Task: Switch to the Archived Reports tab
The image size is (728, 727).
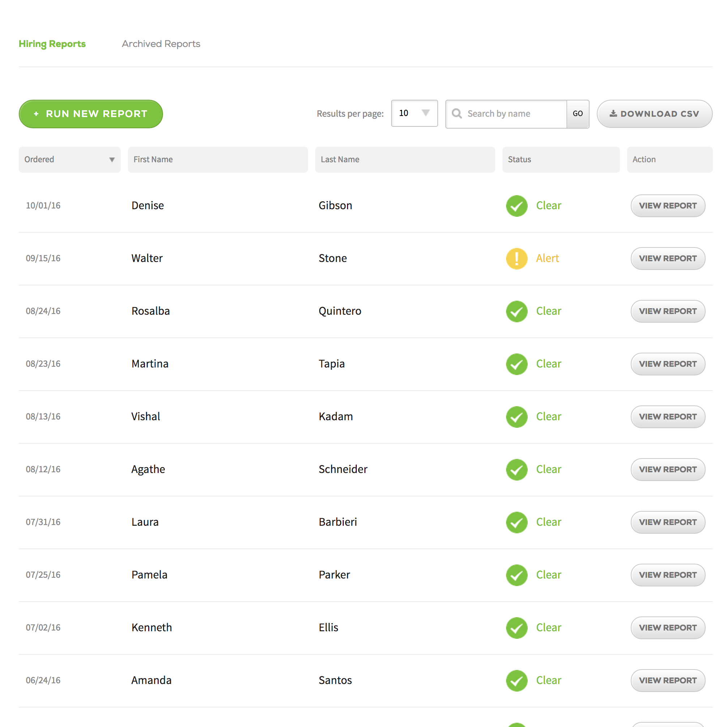Action: [161, 44]
